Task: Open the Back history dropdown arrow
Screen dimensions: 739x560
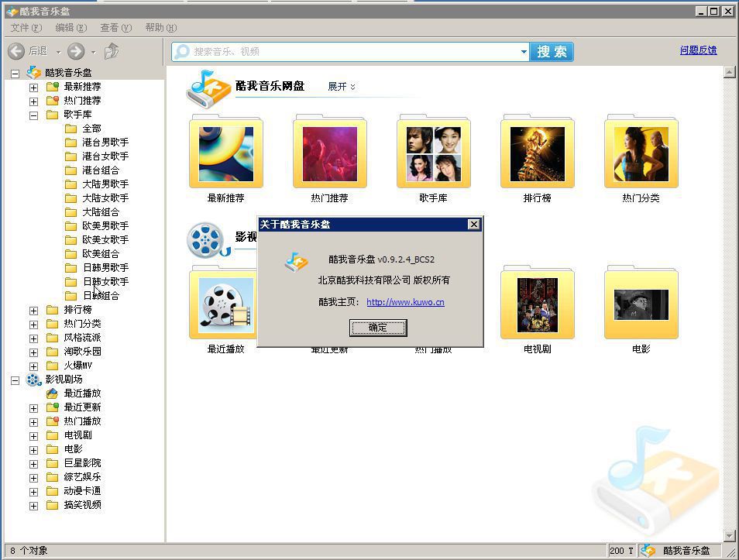Action: [x=58, y=52]
